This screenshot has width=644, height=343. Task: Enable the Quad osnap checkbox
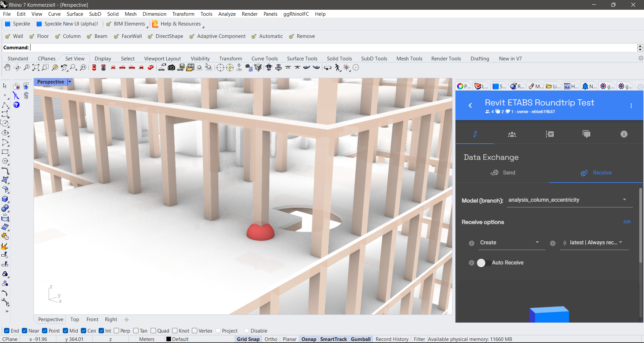coord(153,331)
